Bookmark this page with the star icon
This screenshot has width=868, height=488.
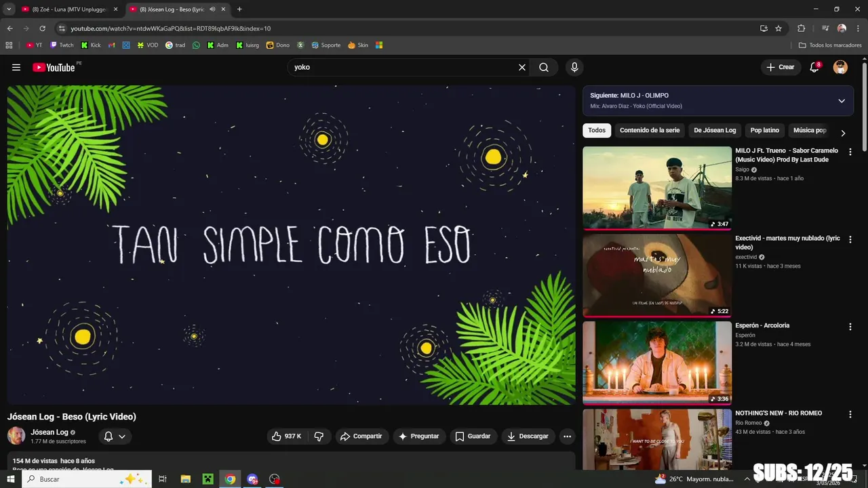point(778,28)
